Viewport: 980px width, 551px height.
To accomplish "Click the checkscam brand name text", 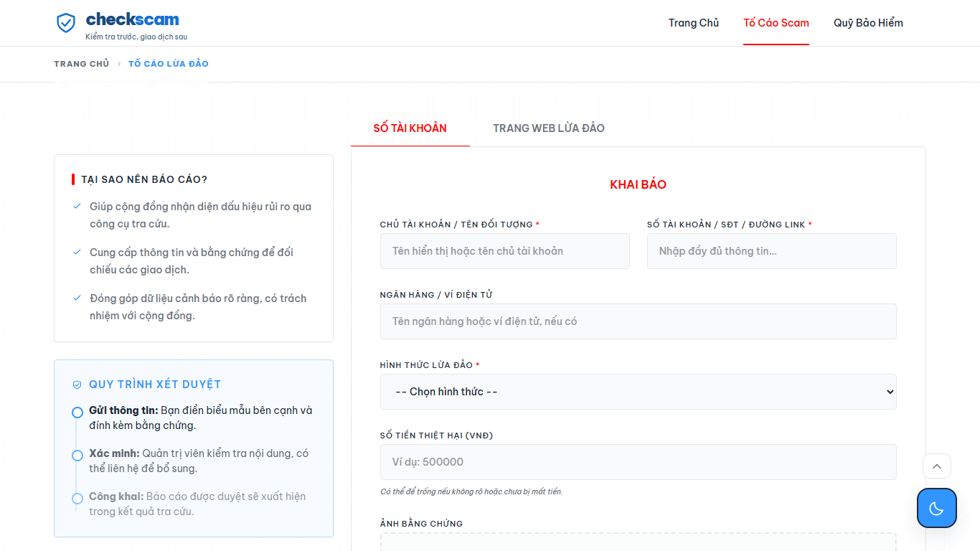I will click(133, 19).
